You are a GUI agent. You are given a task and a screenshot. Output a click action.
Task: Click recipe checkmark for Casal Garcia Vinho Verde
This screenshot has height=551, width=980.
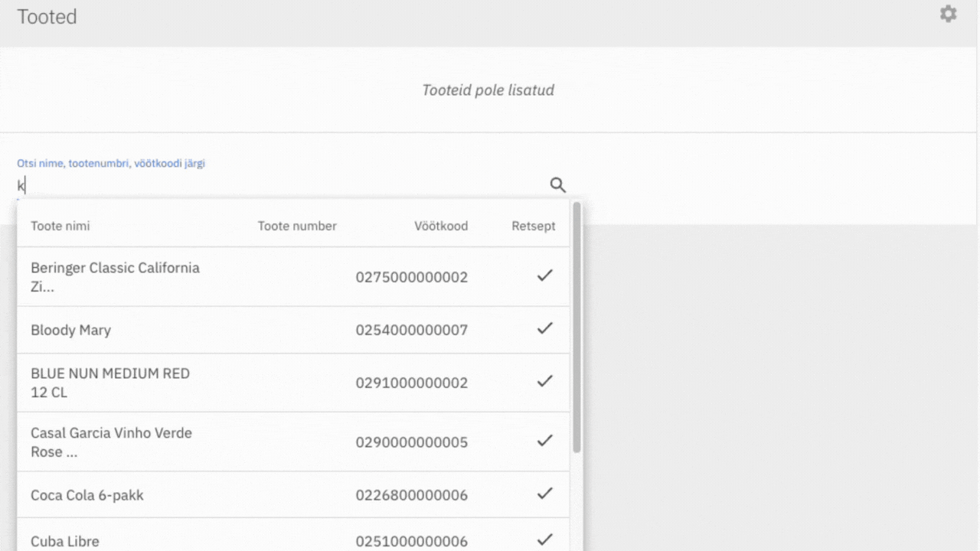coord(544,441)
